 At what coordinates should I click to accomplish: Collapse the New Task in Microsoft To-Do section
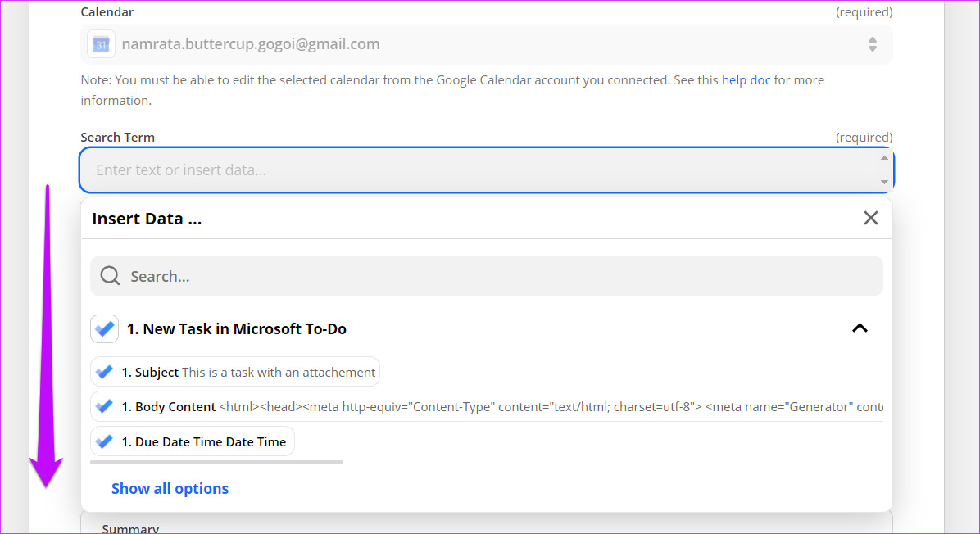860,328
